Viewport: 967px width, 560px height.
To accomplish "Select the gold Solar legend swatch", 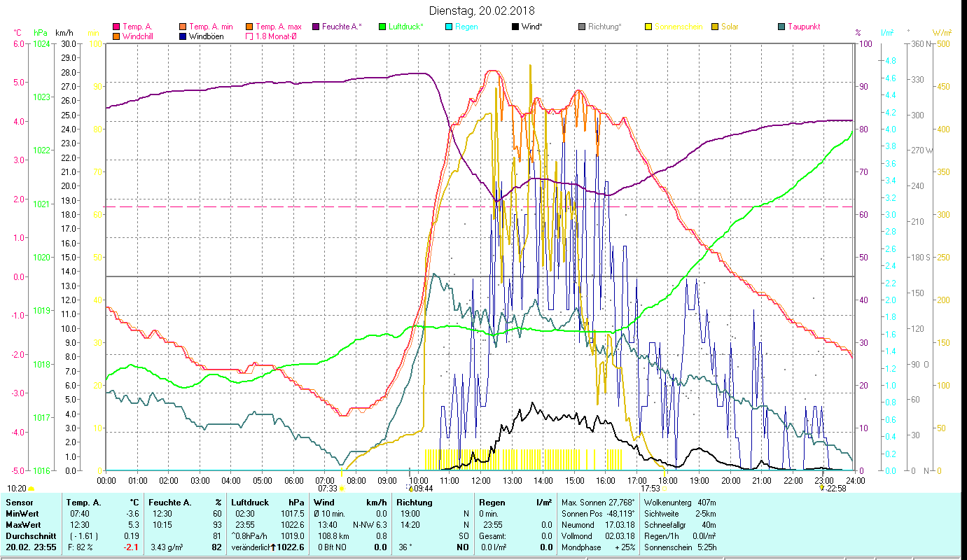I will click(x=714, y=27).
